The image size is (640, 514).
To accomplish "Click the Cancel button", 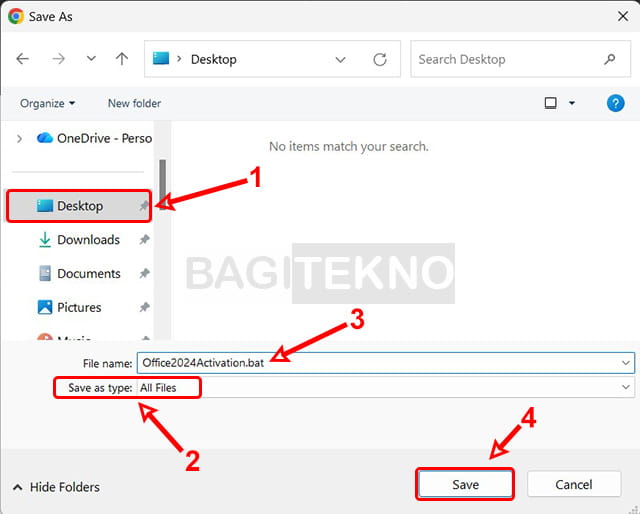I will click(574, 485).
